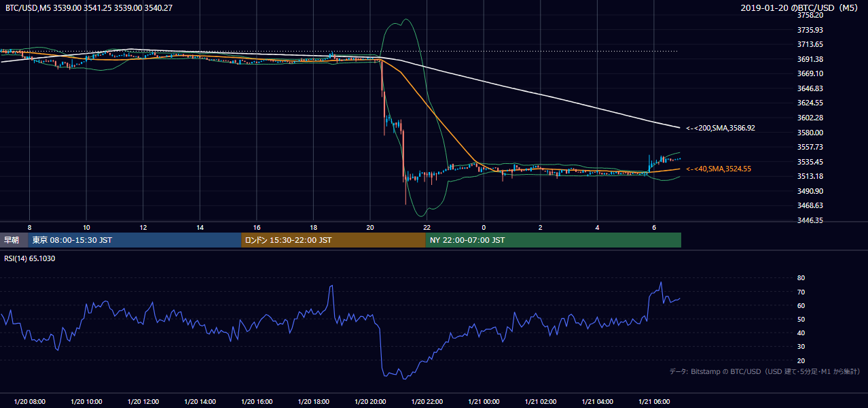Select the ロンドン 15:30-22:00 JST session bar
This screenshot has width=868, height=408.
(333, 240)
